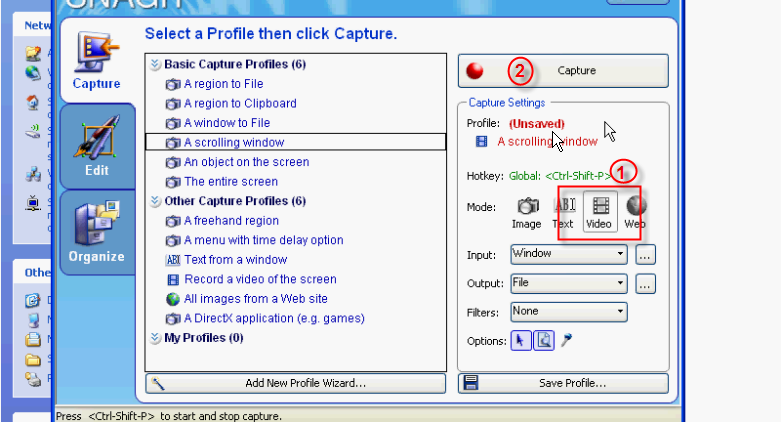Open Add New Profile Wizard
The image size is (781, 422).
pos(295,383)
